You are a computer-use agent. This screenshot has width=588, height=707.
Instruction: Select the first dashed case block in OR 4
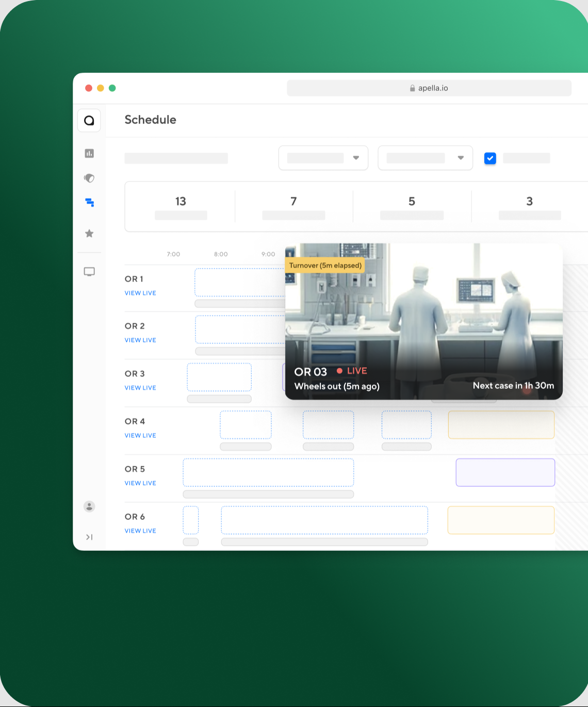point(246,425)
